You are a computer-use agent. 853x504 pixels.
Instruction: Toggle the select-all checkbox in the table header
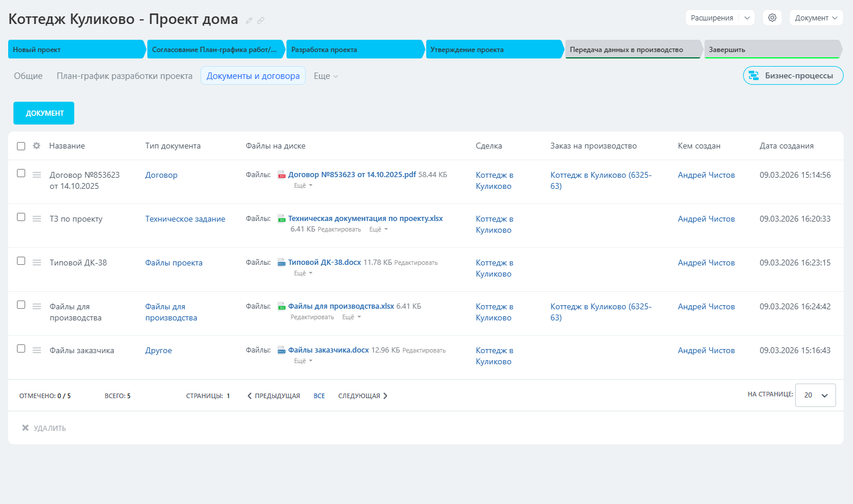click(x=21, y=146)
